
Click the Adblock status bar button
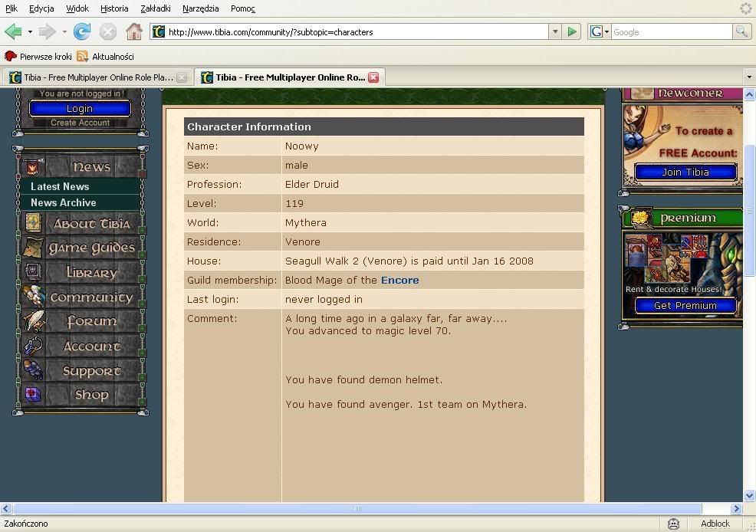715,524
